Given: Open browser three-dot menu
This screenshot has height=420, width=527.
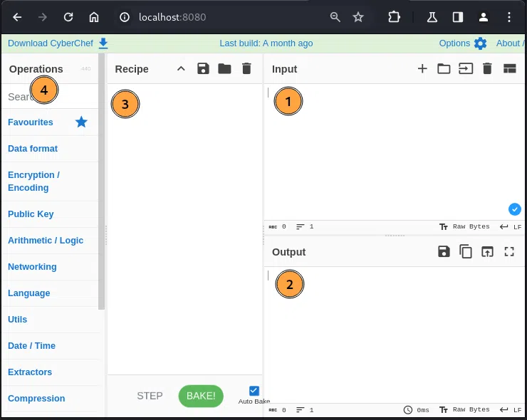Looking at the screenshot, I should click(x=509, y=17).
